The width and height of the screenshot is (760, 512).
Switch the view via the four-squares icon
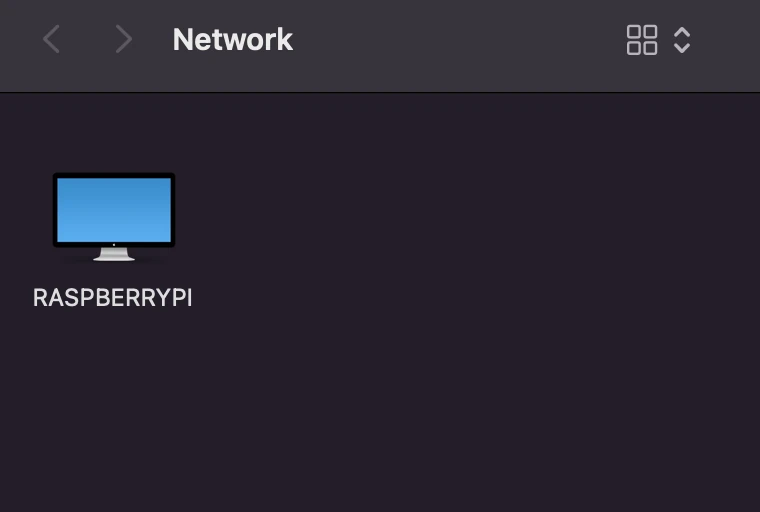pyautogui.click(x=642, y=40)
